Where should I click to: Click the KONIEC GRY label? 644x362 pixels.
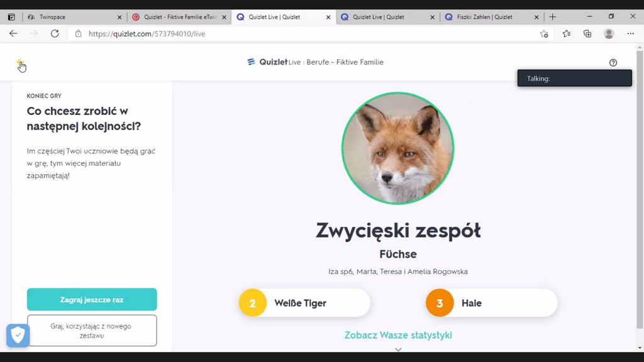tap(44, 96)
